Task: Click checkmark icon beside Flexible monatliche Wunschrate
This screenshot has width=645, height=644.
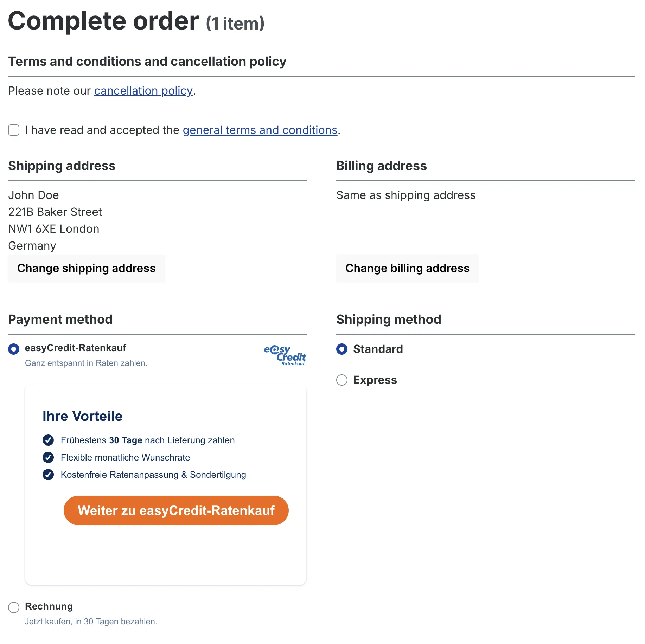Action: [x=48, y=457]
